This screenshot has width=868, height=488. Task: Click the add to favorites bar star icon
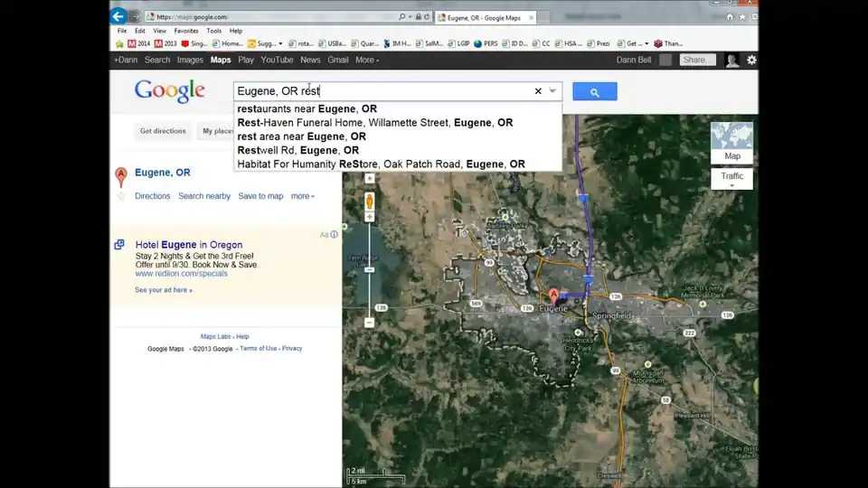119,43
